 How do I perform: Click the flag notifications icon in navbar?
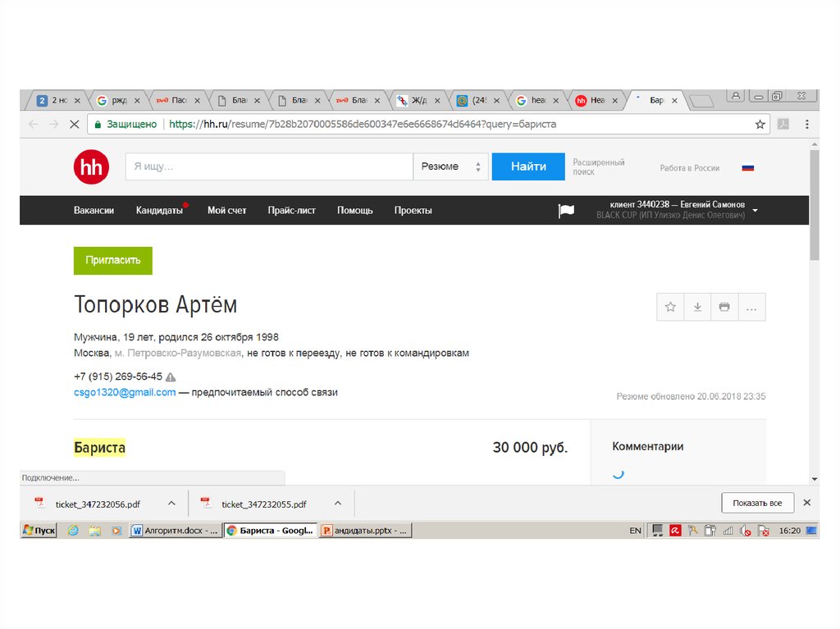point(566,211)
